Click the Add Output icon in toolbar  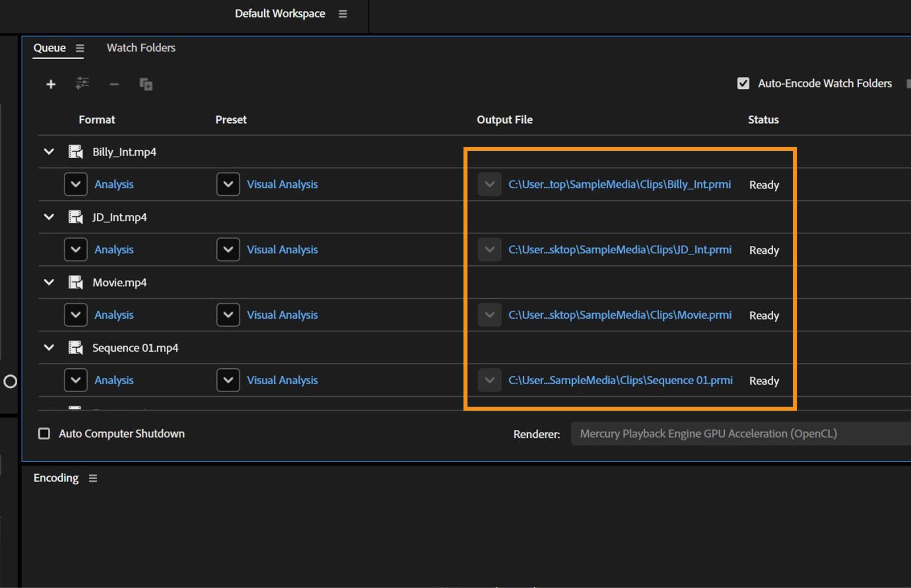[x=82, y=84]
